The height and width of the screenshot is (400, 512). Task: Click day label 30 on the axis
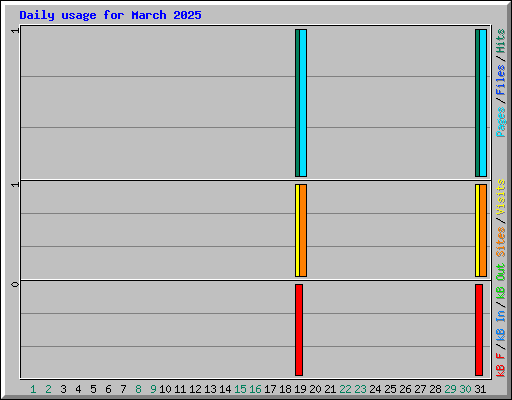click(x=465, y=389)
